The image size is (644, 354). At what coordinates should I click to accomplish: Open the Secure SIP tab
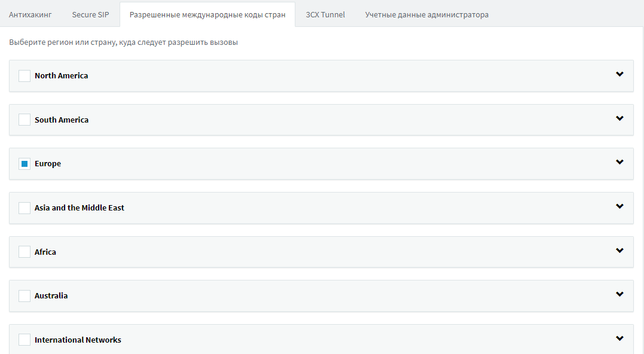coord(90,14)
